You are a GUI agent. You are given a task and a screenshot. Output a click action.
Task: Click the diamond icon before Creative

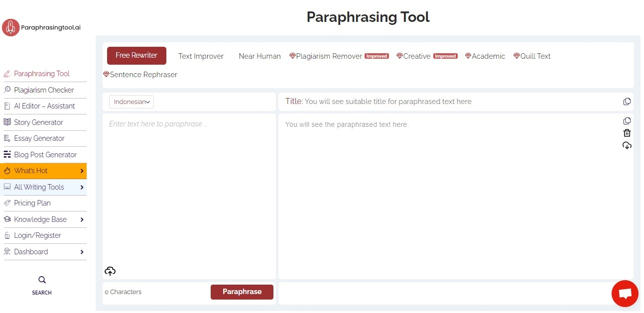coord(399,56)
